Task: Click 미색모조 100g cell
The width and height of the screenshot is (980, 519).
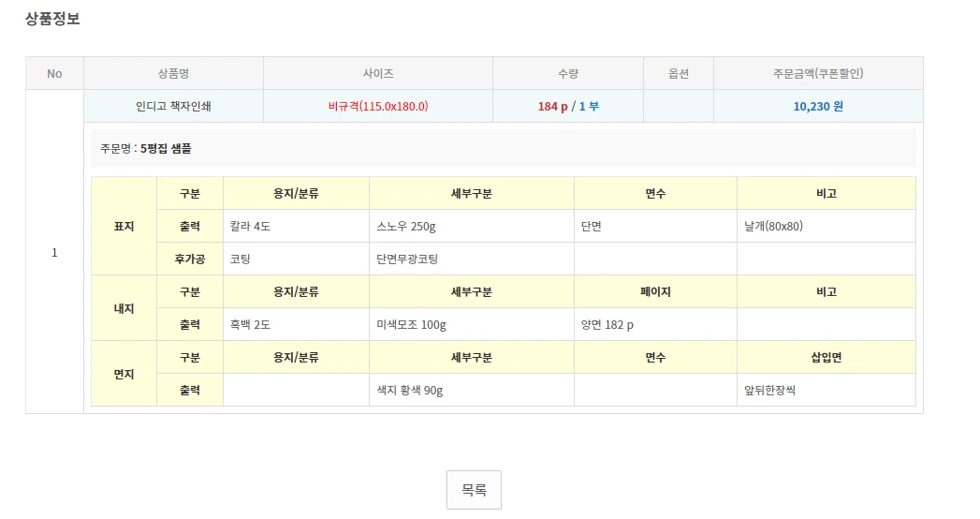Action: (472, 324)
